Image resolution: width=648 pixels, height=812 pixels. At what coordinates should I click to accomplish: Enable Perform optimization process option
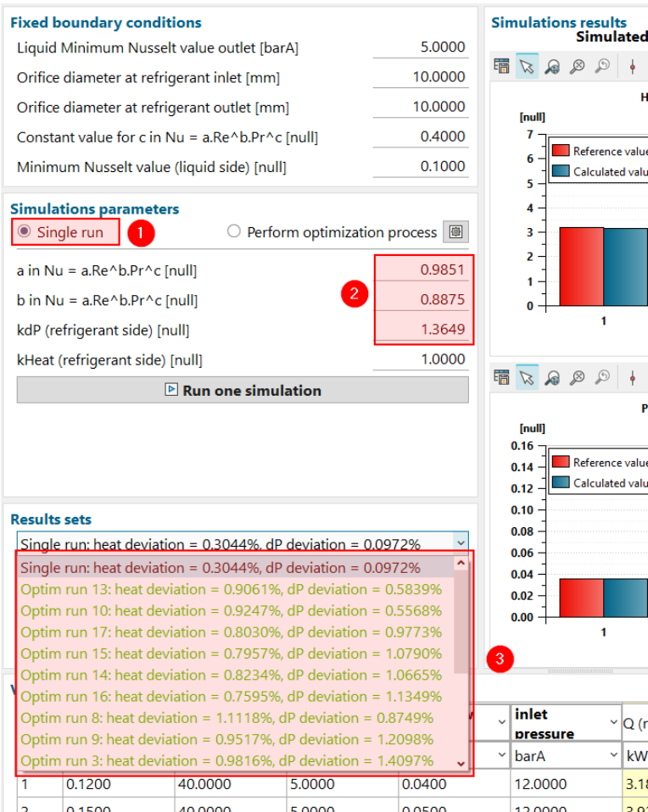tap(234, 231)
